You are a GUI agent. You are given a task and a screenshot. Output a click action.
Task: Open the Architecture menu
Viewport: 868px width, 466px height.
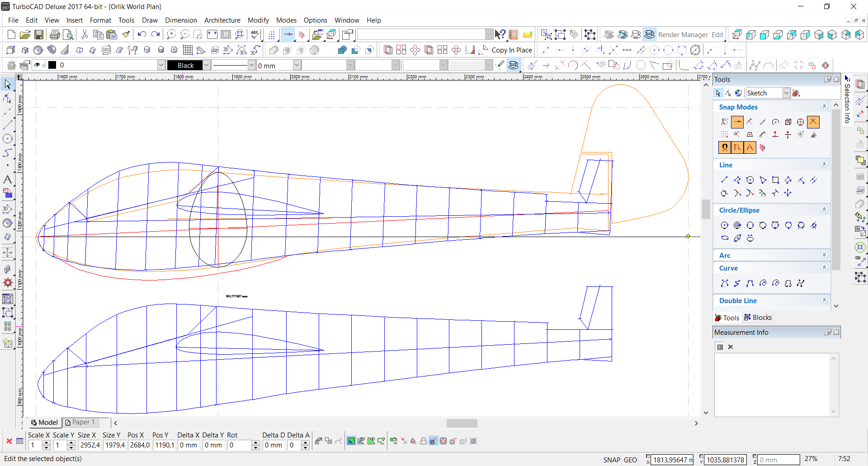[x=222, y=20]
